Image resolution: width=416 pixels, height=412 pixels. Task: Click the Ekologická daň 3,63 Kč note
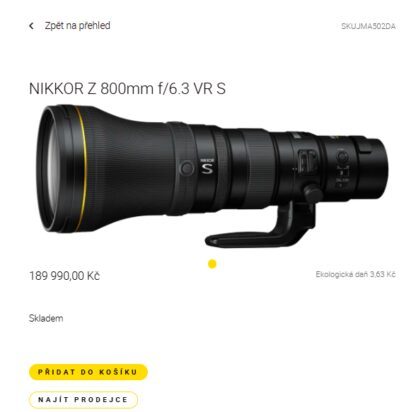coord(356,274)
